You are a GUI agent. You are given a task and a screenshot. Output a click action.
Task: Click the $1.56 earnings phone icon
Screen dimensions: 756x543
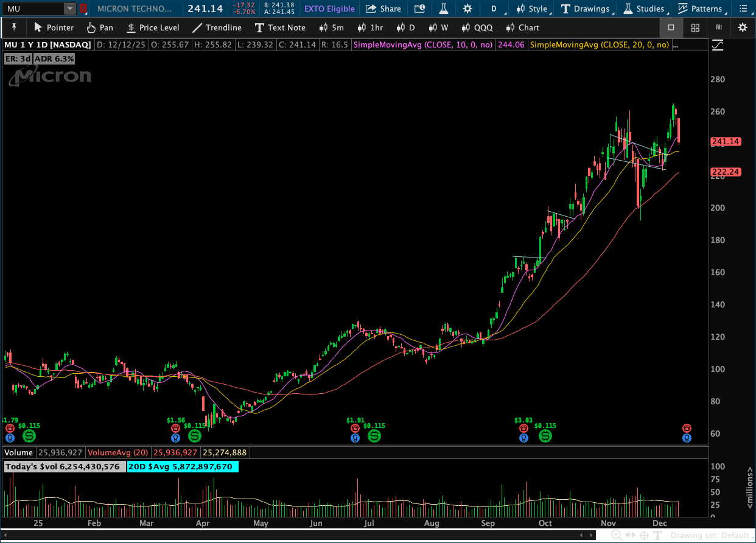tap(175, 429)
